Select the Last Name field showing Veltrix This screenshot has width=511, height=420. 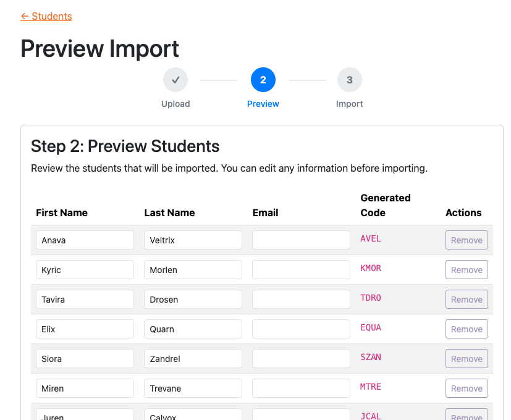(192, 240)
